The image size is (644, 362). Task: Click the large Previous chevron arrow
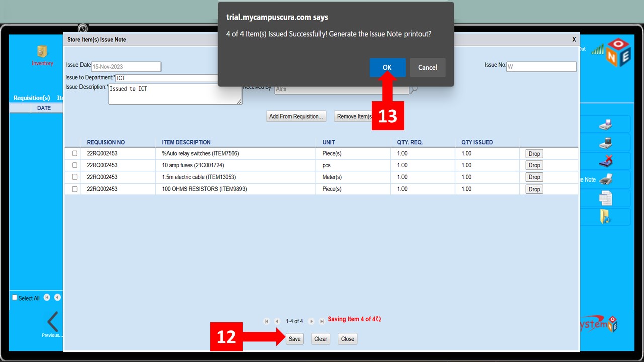(52, 322)
